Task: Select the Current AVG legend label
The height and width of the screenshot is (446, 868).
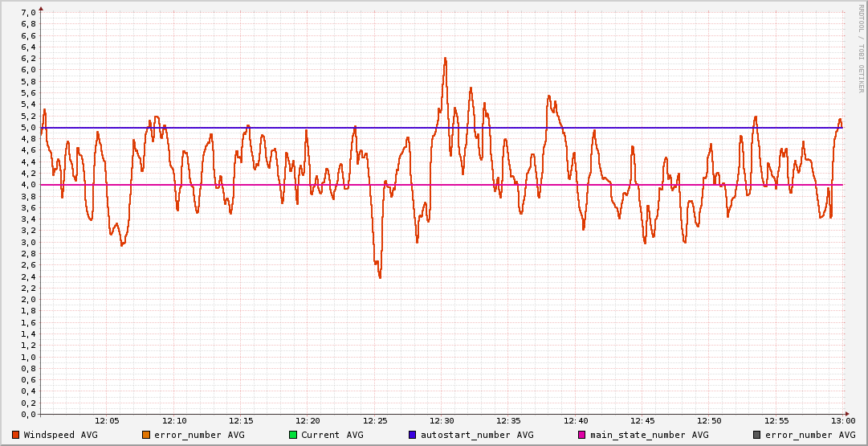Action: (332, 435)
